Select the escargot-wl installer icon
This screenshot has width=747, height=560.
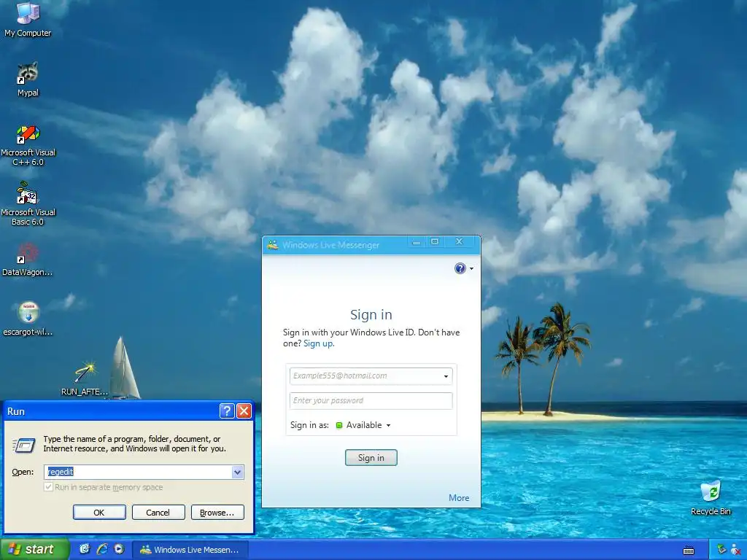point(28,319)
